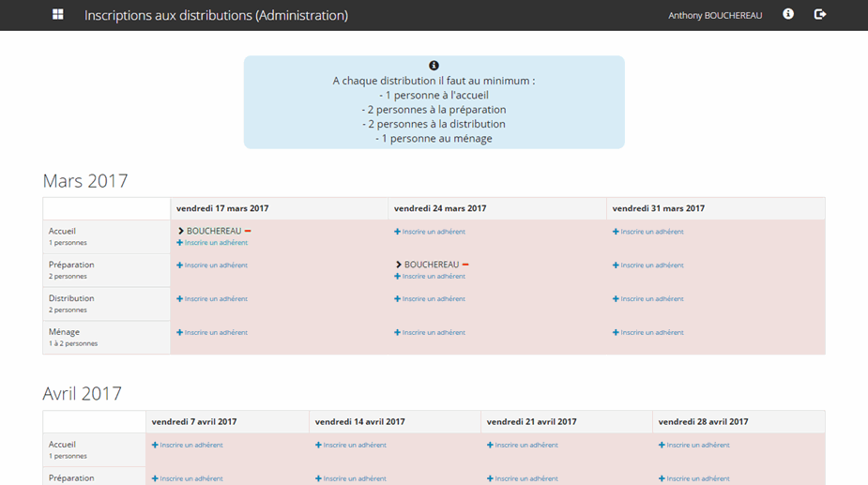Viewport: 868px width, 485px height.
Task: Inscrire un adhérent for Accueil 7 avril
Action: tap(190, 446)
